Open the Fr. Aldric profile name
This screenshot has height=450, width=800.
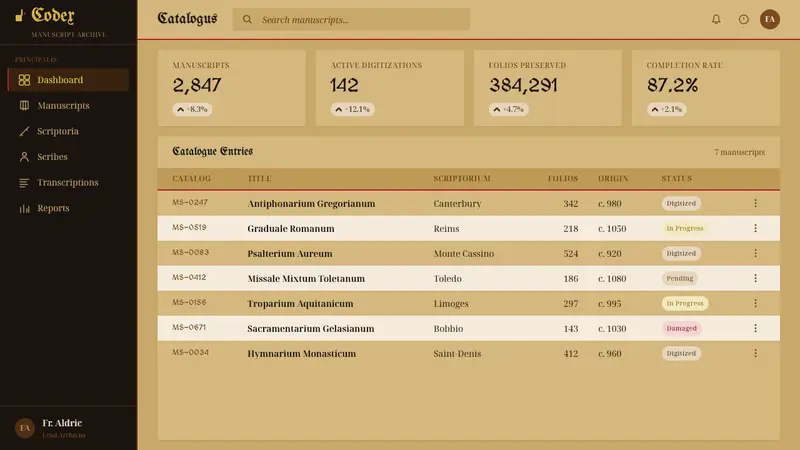pyautogui.click(x=62, y=423)
